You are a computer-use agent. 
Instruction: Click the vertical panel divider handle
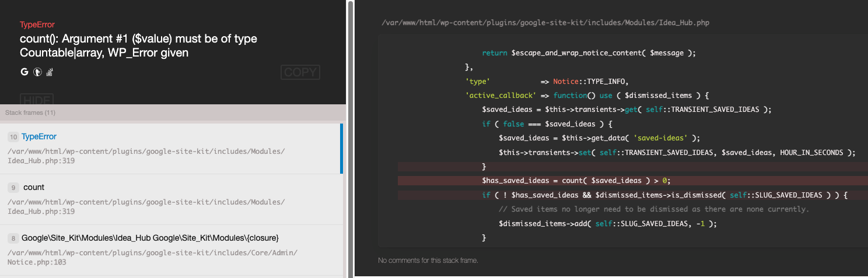[x=350, y=139]
